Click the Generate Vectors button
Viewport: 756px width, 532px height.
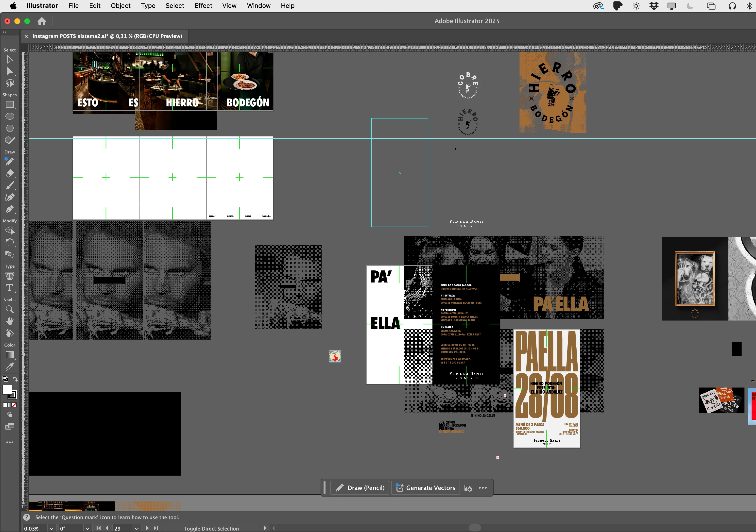[425, 488]
